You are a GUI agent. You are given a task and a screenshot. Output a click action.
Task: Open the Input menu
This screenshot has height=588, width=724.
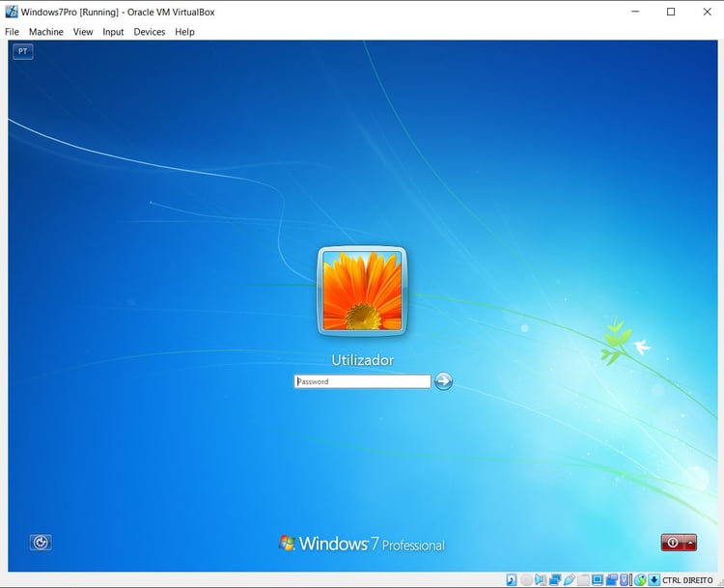click(113, 32)
